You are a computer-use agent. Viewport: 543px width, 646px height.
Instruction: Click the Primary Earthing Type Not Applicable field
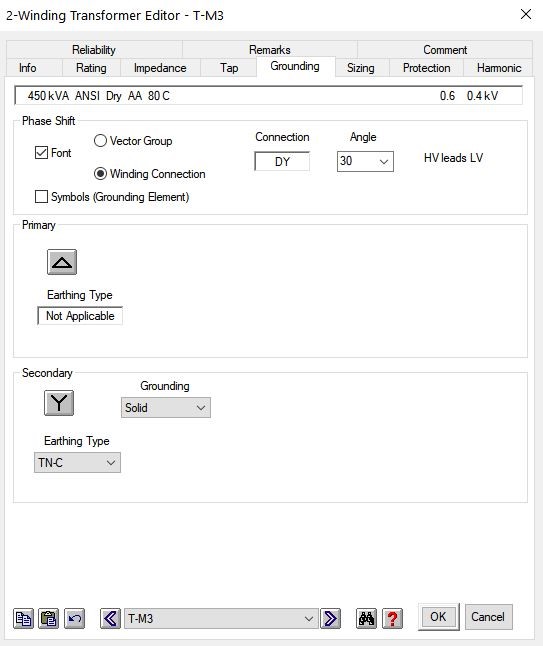[x=80, y=316]
